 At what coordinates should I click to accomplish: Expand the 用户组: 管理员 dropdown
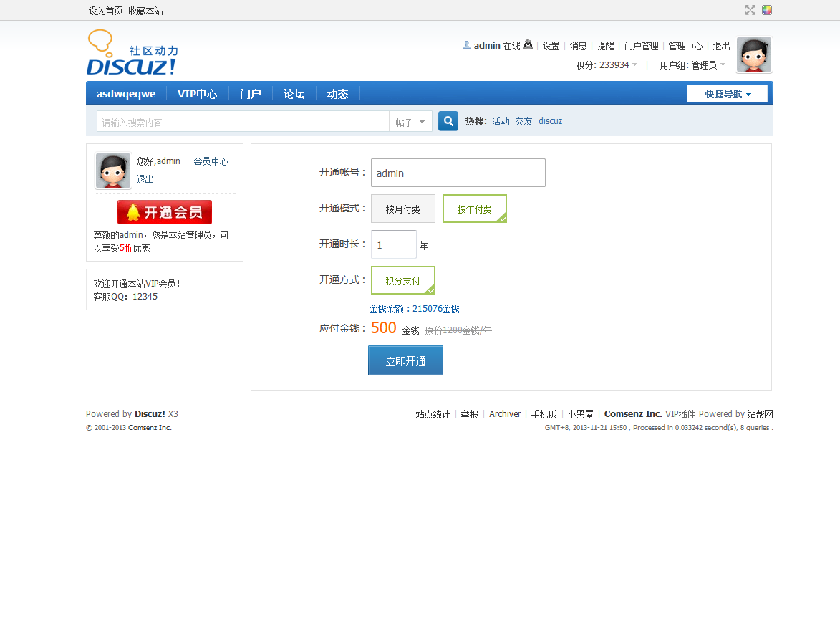pyautogui.click(x=692, y=64)
